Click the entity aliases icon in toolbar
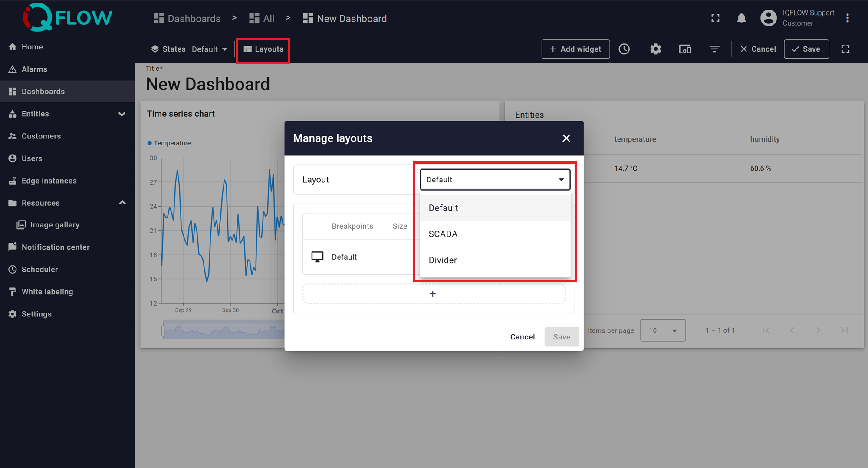This screenshot has height=468, width=868. [685, 49]
